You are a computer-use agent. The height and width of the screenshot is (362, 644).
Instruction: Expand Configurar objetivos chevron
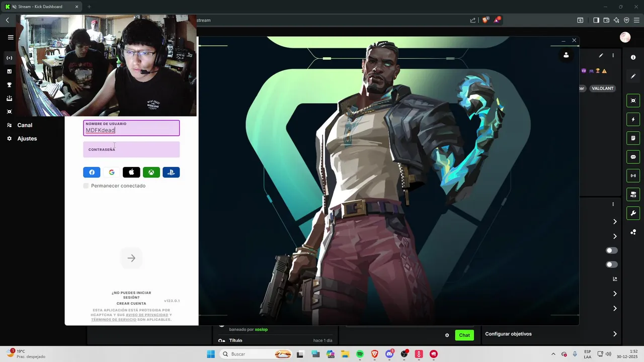tap(615, 334)
